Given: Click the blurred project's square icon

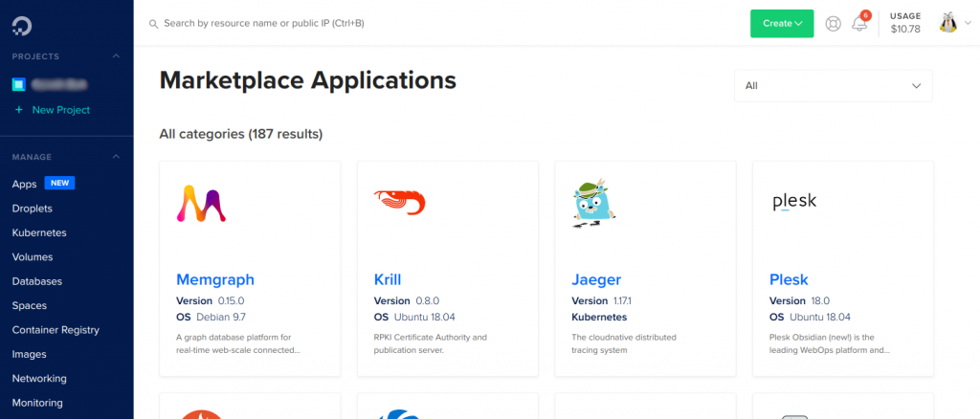Looking at the screenshot, I should [19, 83].
